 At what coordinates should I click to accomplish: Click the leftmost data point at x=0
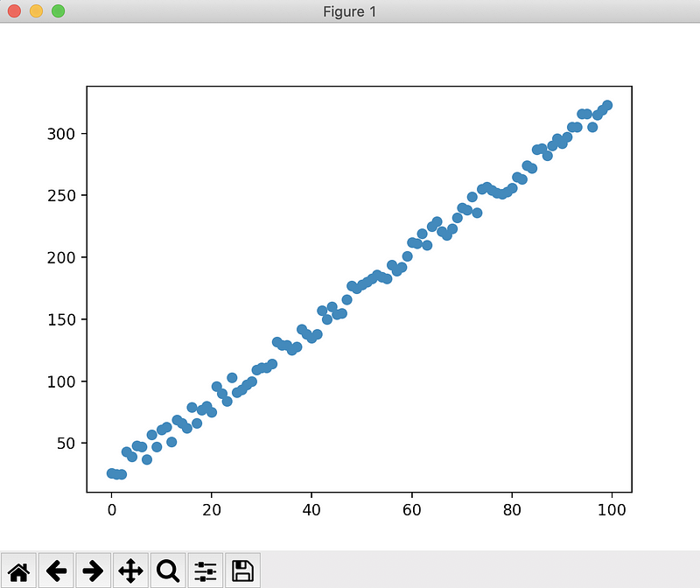[111, 472]
